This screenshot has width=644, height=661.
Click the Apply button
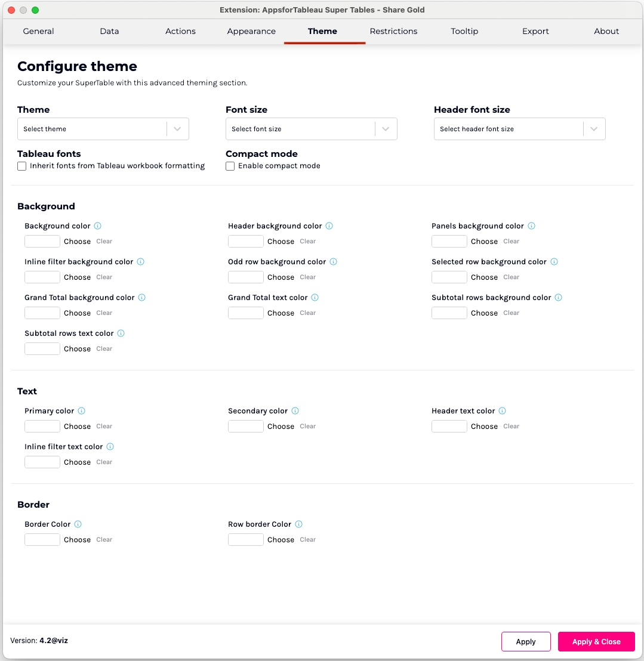click(x=526, y=641)
